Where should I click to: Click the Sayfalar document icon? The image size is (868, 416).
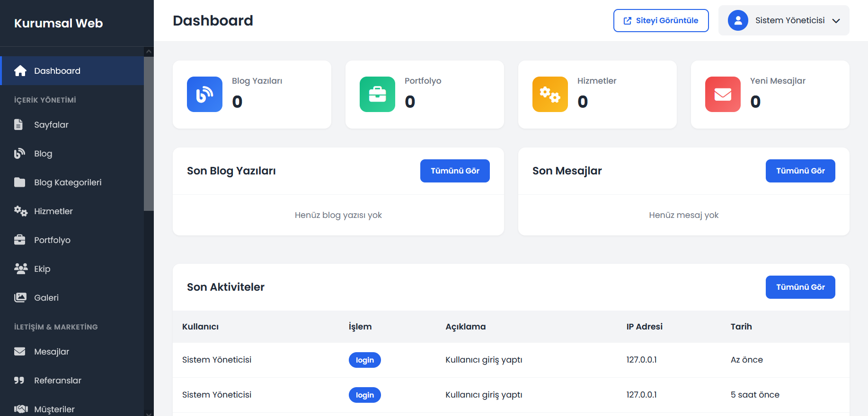coord(18,125)
